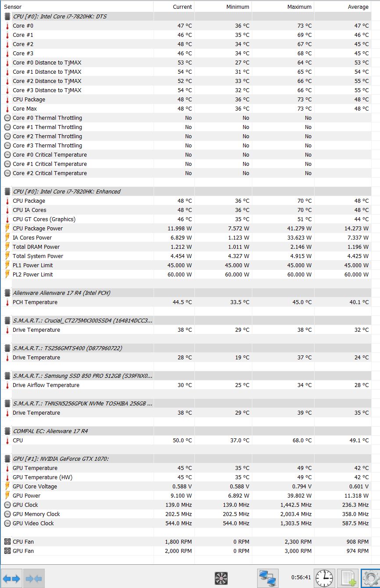The image size is (380, 588).
Task: Click the expand columns arrows button
Action: 11,578
